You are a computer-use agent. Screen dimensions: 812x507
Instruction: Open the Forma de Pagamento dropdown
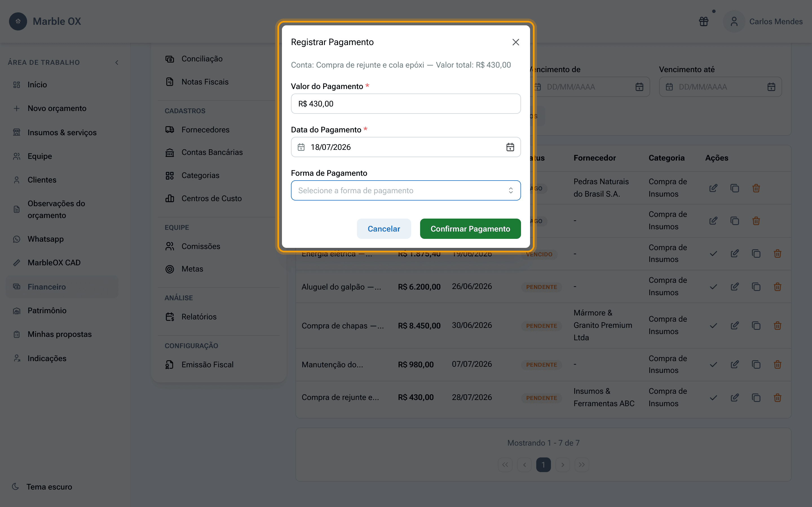tap(406, 190)
